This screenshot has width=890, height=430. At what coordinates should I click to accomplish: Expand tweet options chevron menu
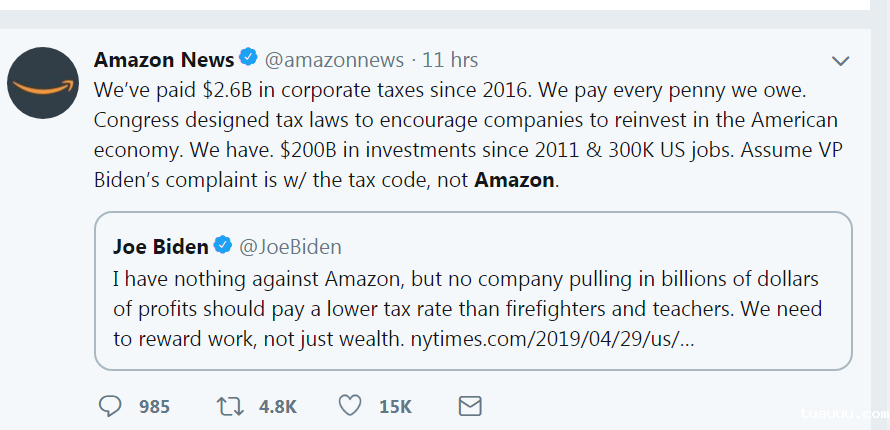coord(841,61)
